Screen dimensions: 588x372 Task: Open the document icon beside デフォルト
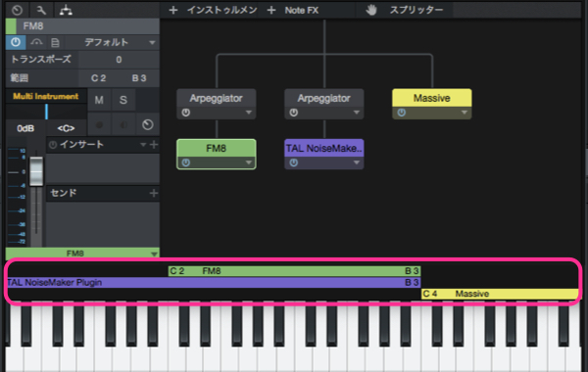[55, 42]
